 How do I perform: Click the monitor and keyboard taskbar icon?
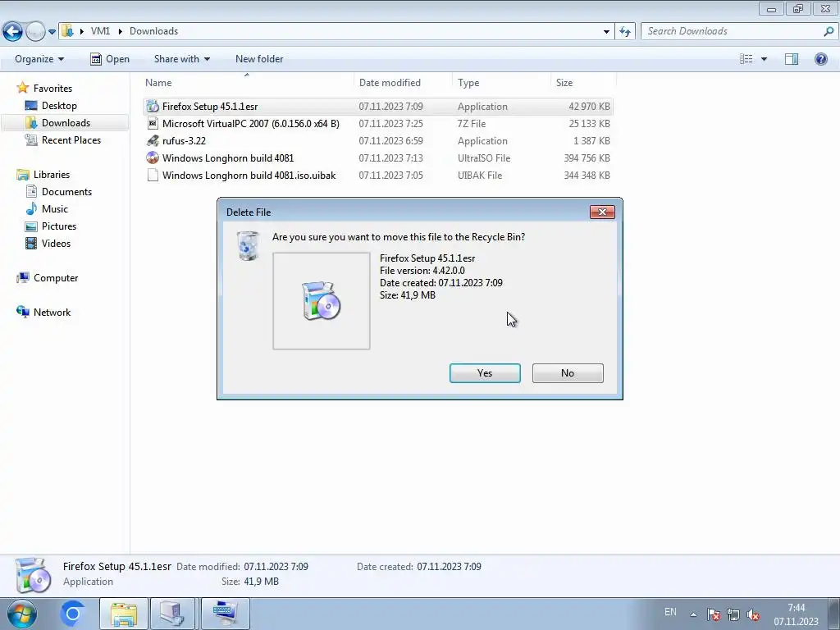225,614
